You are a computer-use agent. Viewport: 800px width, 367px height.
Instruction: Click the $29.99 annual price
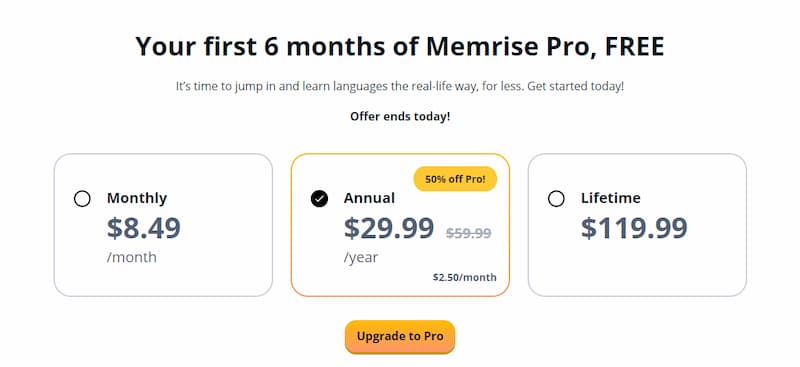389,228
